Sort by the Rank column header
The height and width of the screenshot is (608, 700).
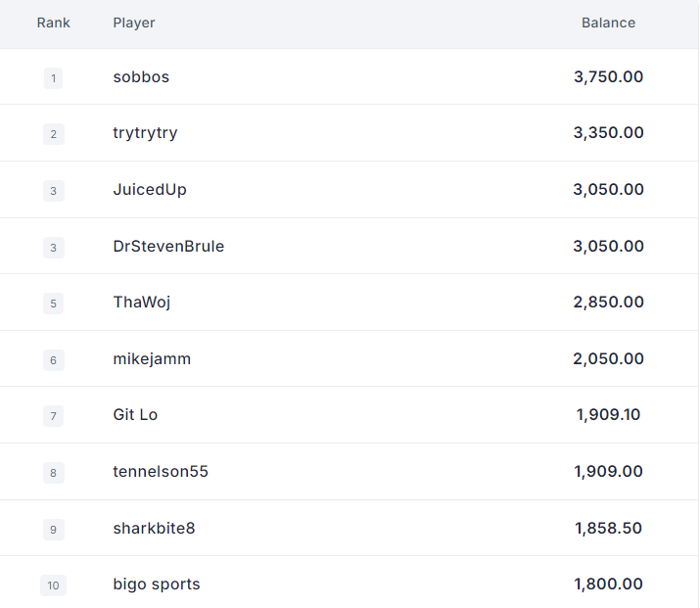(53, 23)
